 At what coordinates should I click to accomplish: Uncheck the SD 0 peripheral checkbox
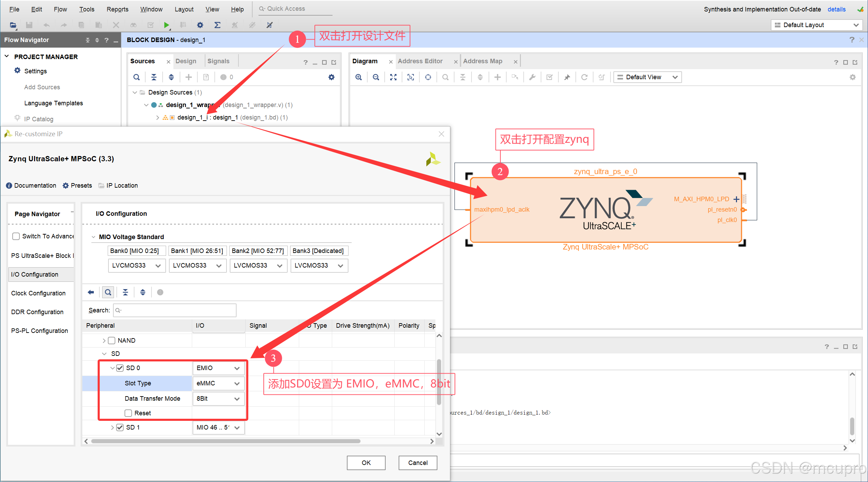(120, 368)
